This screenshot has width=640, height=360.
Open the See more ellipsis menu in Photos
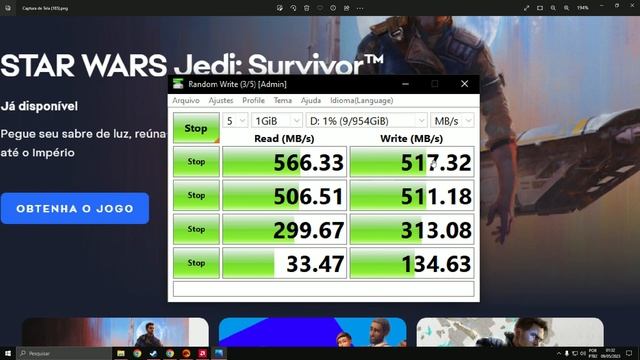(x=360, y=8)
